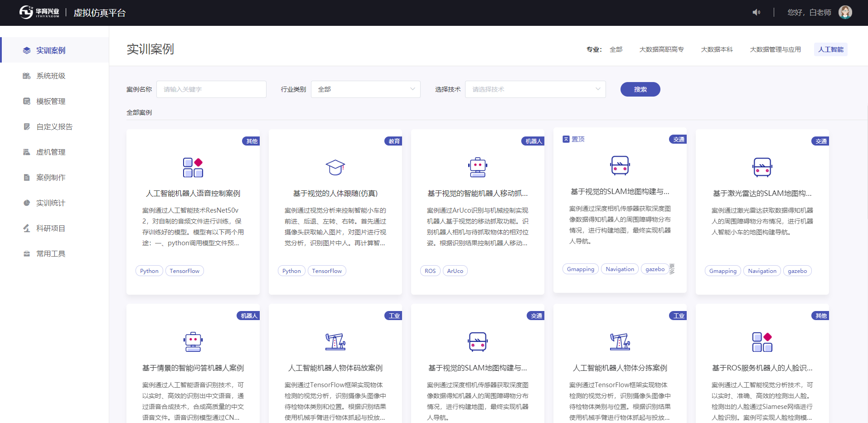Open the 人工智能机器人物体码放案例 title
Image resolution: width=868 pixels, height=423 pixels.
tap(335, 368)
